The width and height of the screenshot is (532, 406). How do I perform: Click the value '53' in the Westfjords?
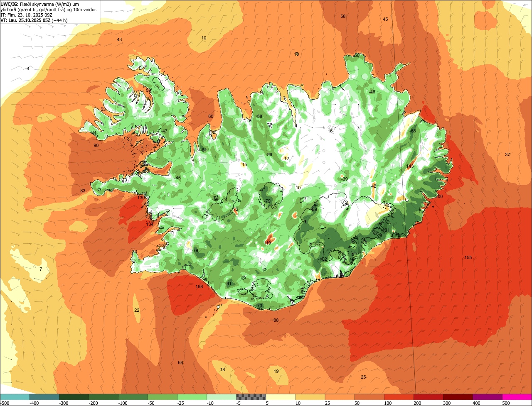coord(103,110)
